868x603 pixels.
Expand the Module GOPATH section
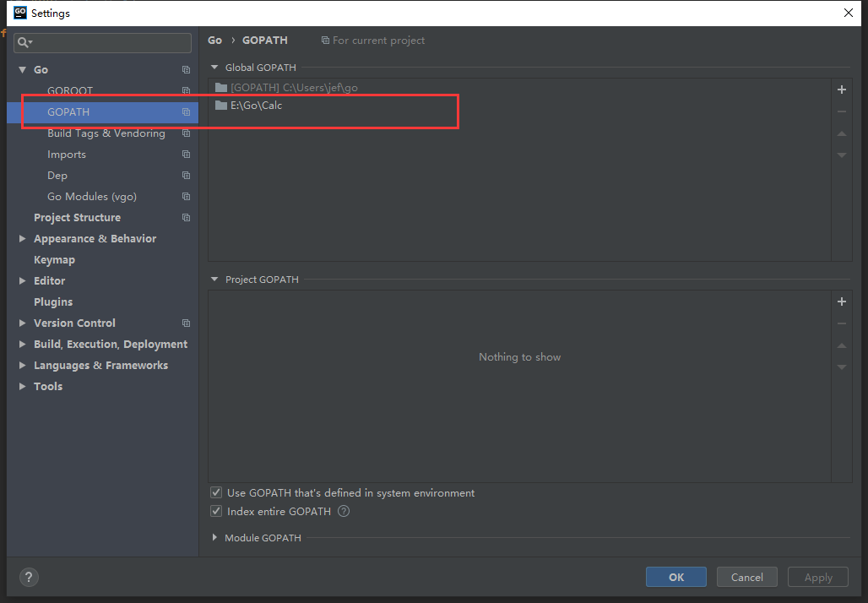click(214, 537)
